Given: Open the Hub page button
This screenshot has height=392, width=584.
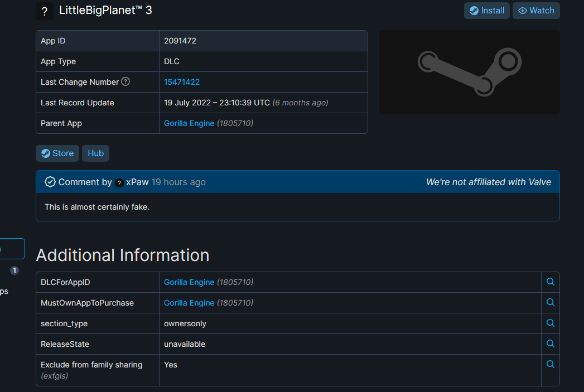Looking at the screenshot, I should 96,153.
